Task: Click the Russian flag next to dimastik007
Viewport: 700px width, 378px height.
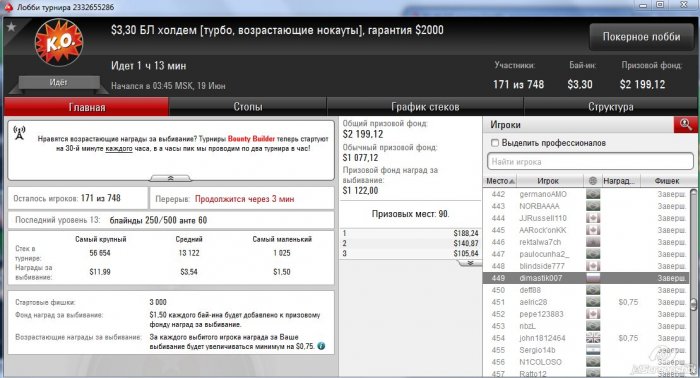Action: point(593,278)
